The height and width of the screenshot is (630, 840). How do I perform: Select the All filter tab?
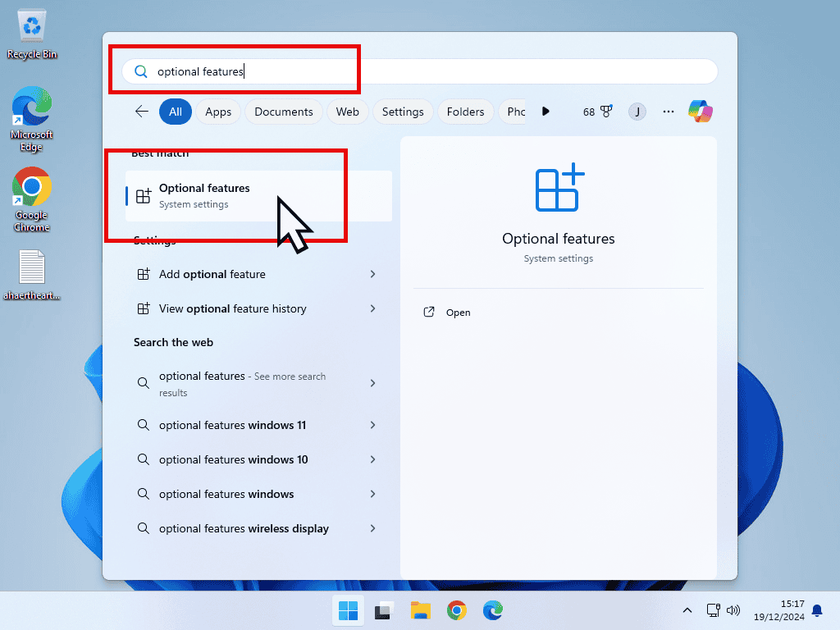point(176,112)
